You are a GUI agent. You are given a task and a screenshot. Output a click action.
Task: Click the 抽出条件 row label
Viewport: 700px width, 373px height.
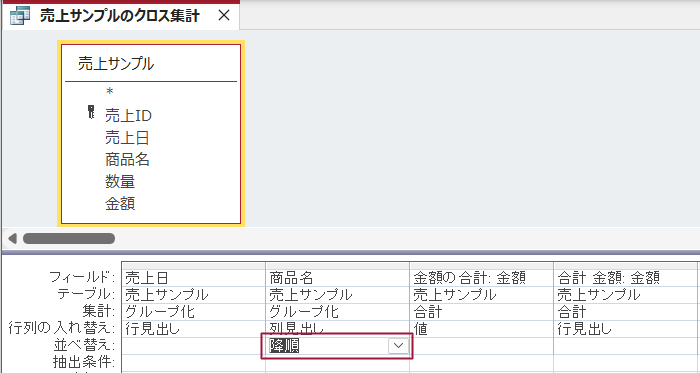click(x=84, y=362)
